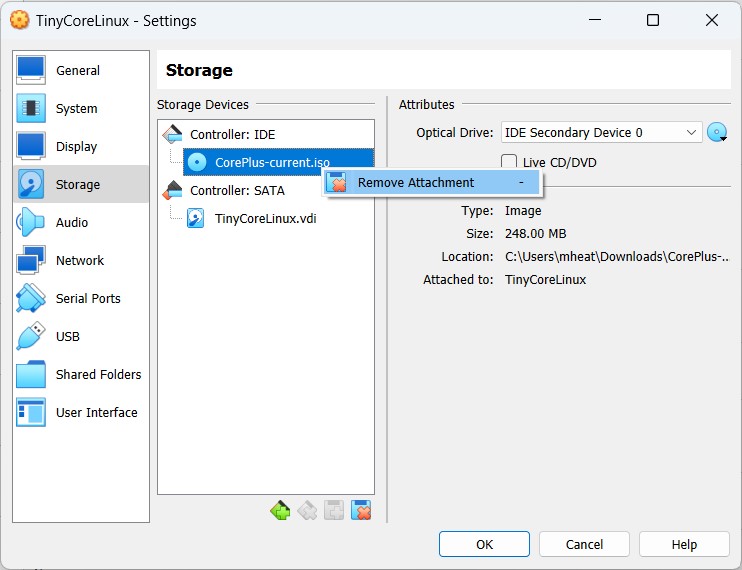Click the Attached to value TinyCoreLinux
Image resolution: width=742 pixels, height=570 pixels.
tap(545, 280)
